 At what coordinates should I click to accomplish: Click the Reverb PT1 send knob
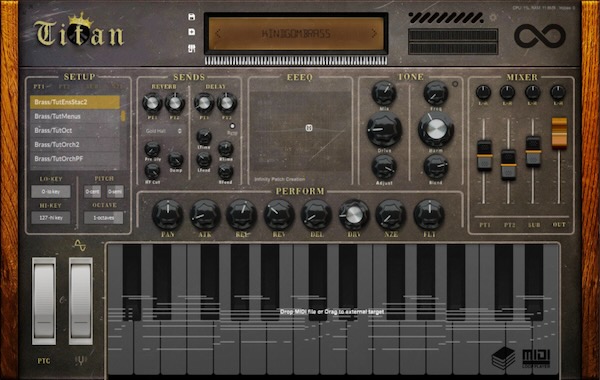click(152, 103)
